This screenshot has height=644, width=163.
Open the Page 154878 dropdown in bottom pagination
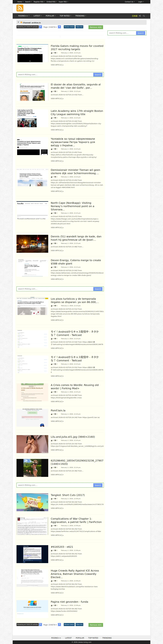pos(50,625)
